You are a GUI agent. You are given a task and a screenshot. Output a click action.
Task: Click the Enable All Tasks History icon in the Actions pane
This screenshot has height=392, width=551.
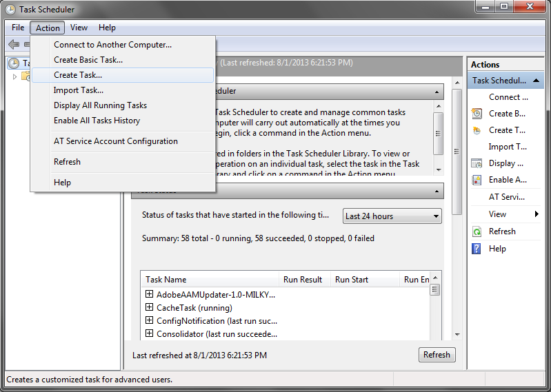click(x=477, y=180)
